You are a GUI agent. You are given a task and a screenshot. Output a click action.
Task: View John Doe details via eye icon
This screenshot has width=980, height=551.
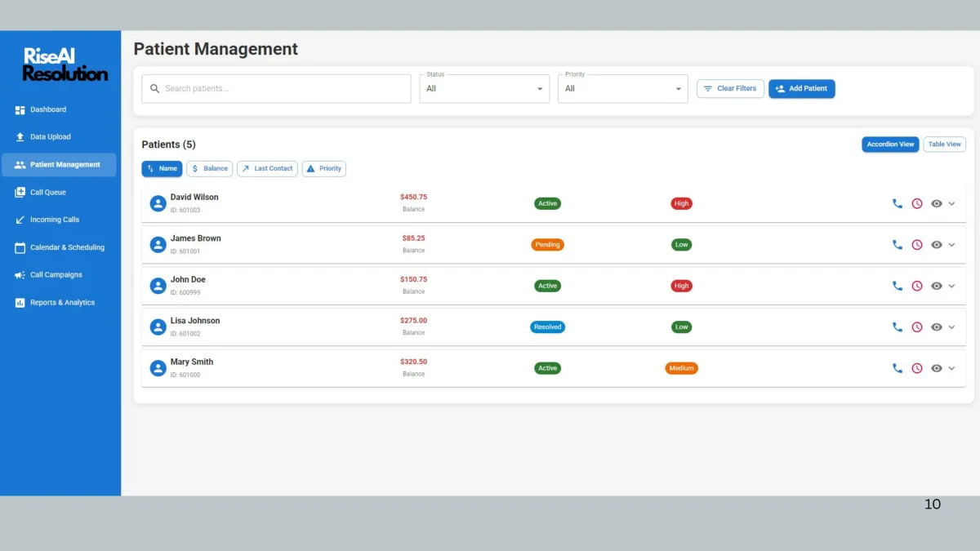[937, 286]
